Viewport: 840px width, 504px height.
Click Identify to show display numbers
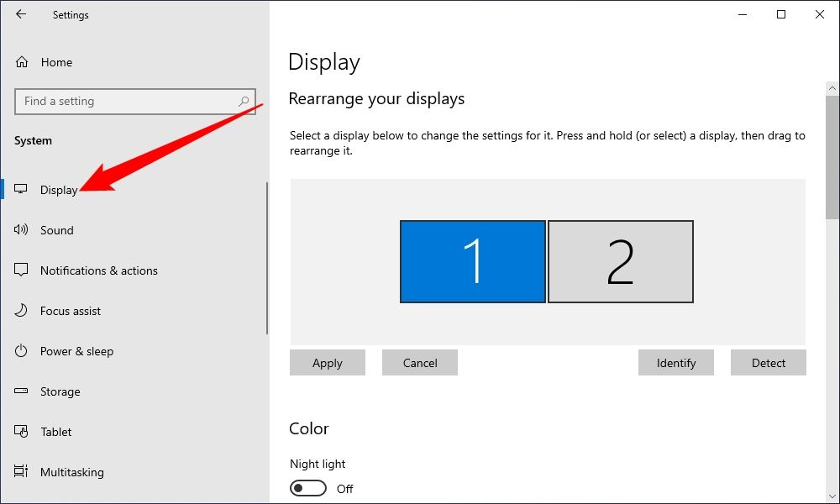click(675, 362)
